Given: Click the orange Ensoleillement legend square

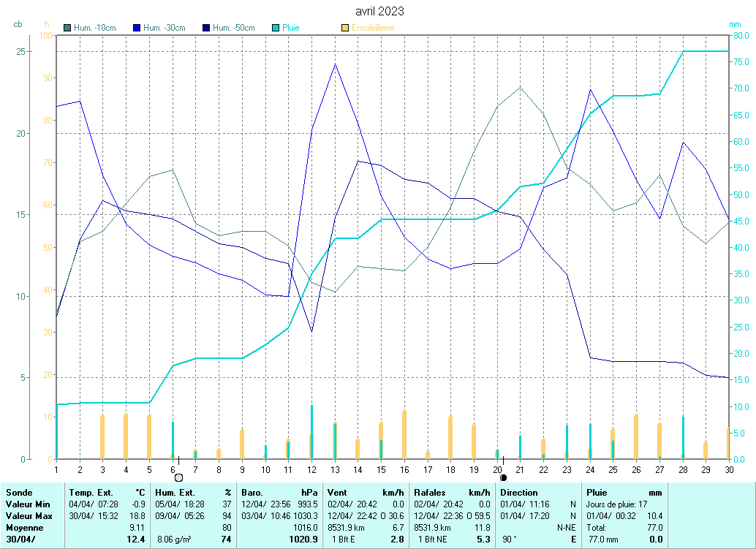Looking at the screenshot, I should (345, 28).
